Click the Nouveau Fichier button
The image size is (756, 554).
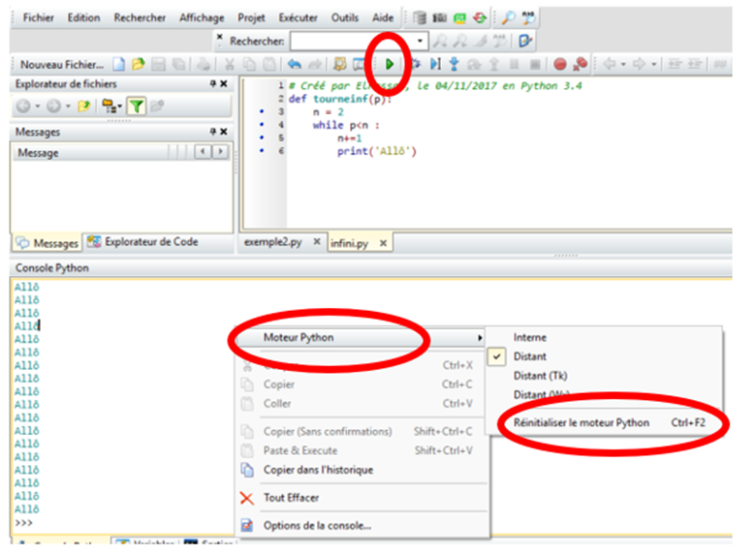pyautogui.click(x=62, y=65)
